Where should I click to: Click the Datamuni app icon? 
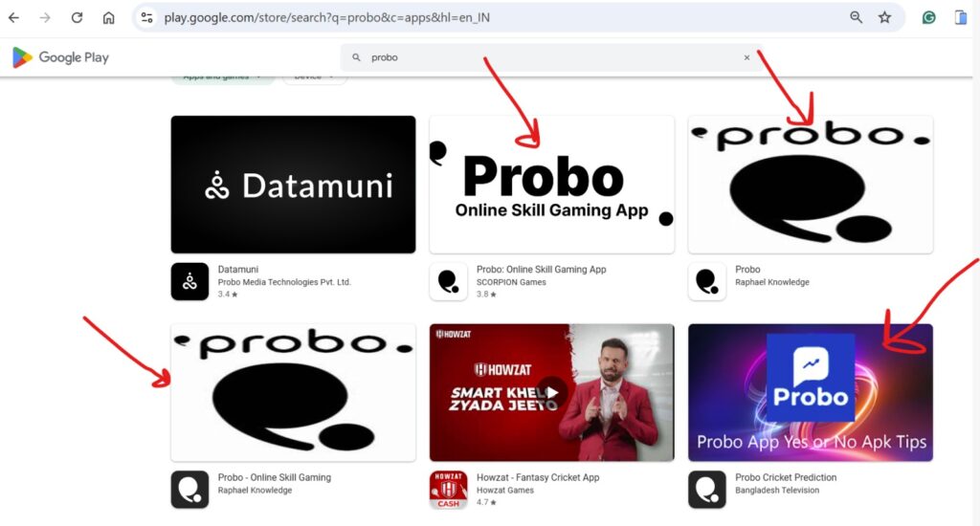(x=189, y=281)
